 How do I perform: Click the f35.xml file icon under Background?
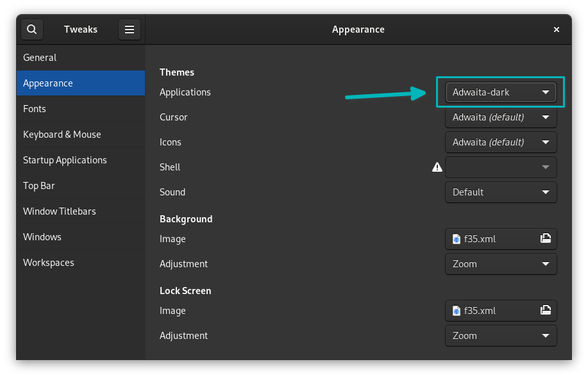tap(455, 238)
